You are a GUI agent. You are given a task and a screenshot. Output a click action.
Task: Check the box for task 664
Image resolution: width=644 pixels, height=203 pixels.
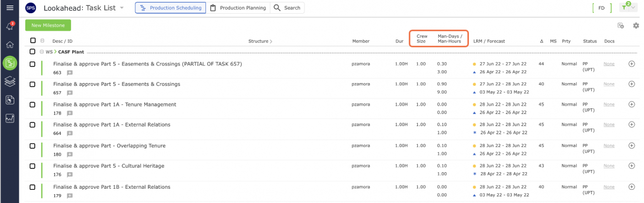(x=32, y=125)
